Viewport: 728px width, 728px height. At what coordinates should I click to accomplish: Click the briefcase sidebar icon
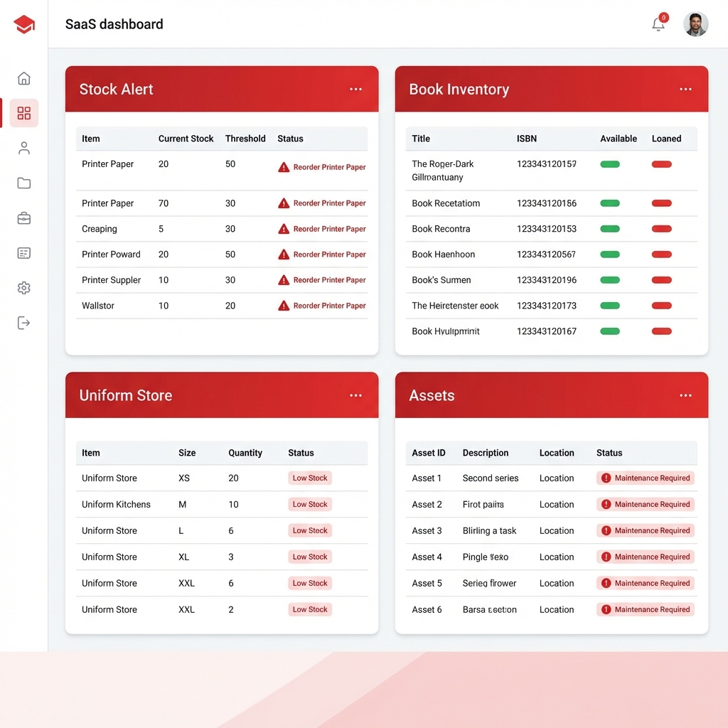point(24,218)
